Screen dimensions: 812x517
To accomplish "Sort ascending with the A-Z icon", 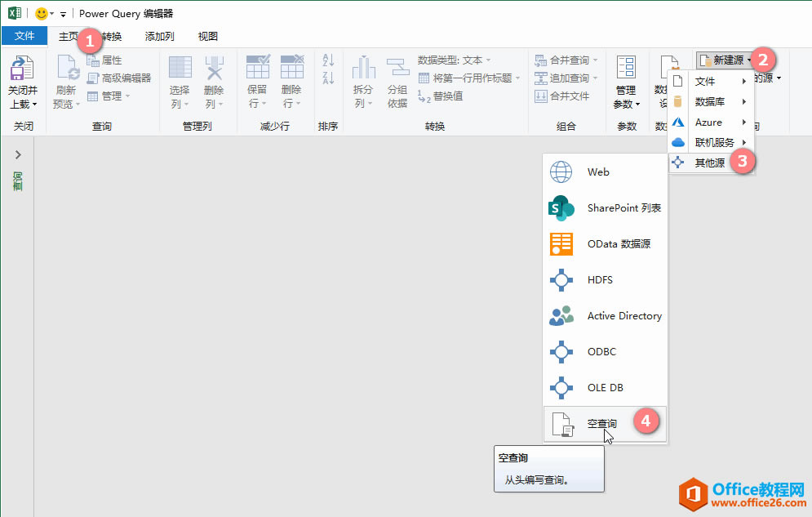I will coord(328,60).
